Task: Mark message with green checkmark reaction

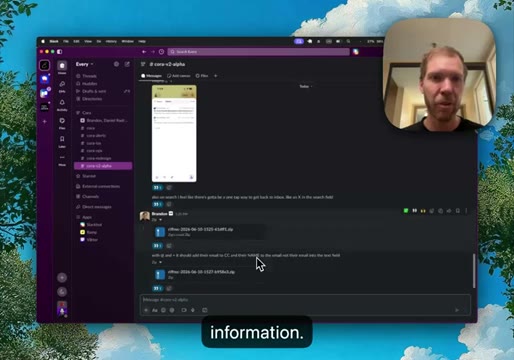Action: [x=406, y=211]
